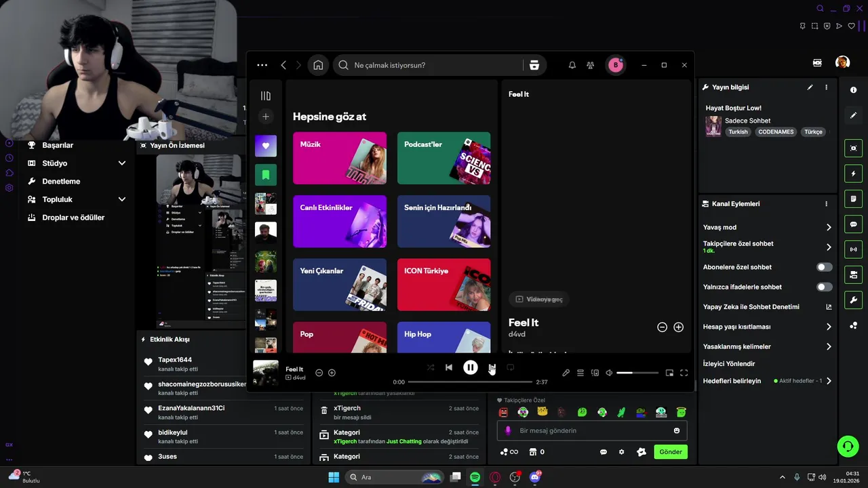This screenshot has height=488, width=868.
Task: Seek on the Spotify song progress bar
Action: coord(470,382)
